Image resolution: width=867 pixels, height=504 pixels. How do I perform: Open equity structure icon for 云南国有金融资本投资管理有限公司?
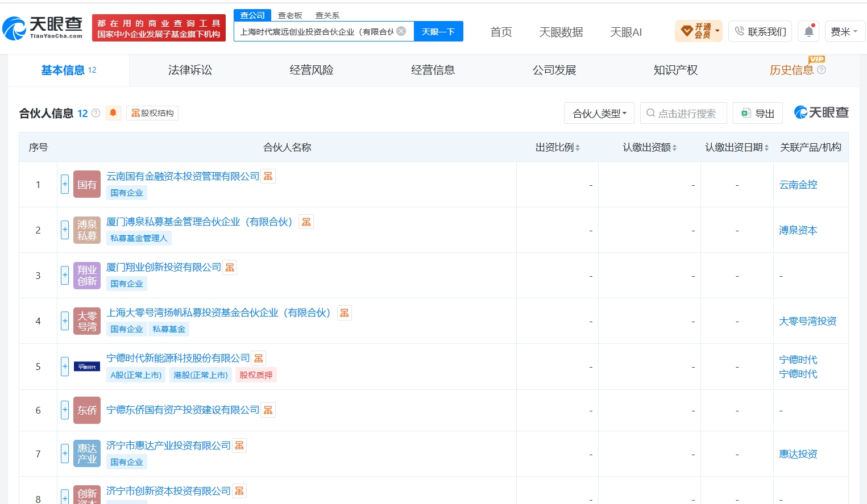(x=268, y=176)
